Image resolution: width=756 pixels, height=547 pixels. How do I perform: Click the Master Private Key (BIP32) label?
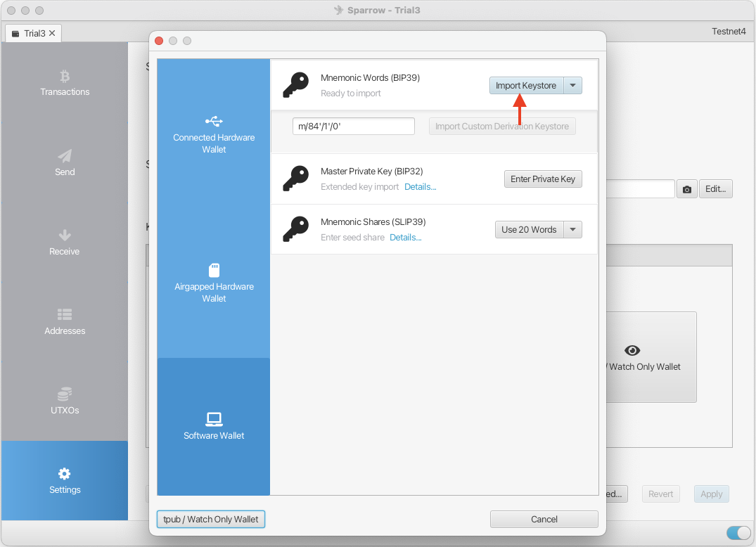point(372,171)
